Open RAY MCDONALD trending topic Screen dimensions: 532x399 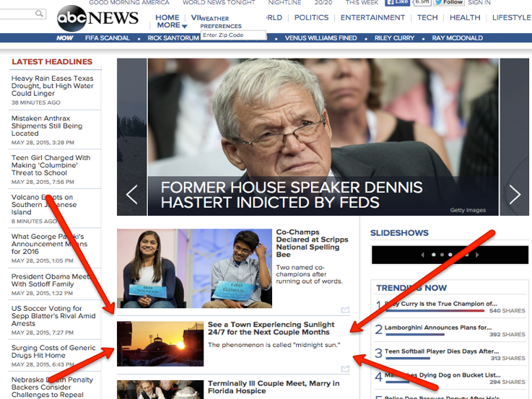(458, 38)
